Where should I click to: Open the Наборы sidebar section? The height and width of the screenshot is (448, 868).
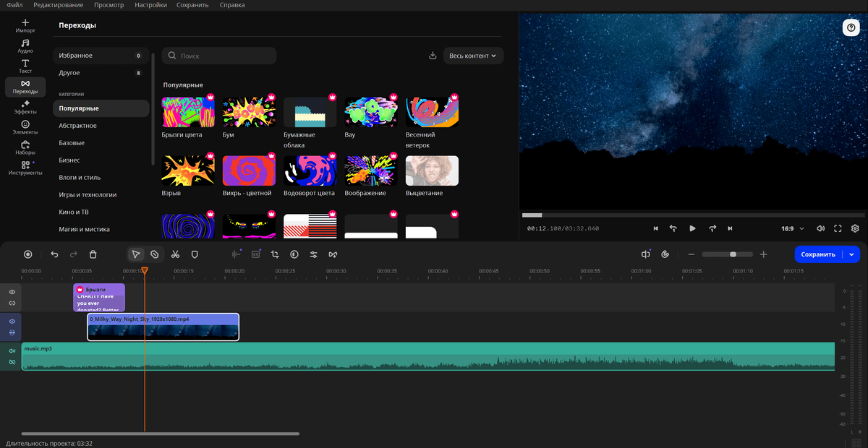click(x=25, y=147)
